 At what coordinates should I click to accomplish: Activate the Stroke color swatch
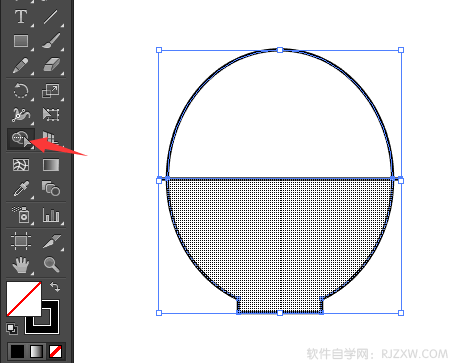pos(50,326)
